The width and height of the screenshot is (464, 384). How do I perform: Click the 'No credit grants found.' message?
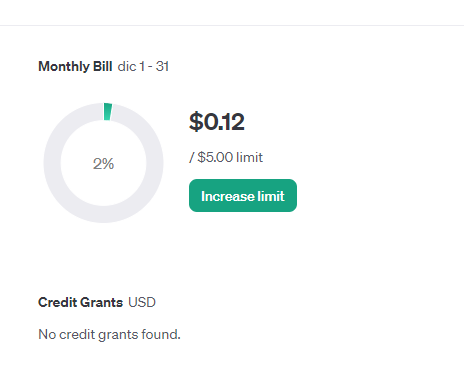[109, 334]
